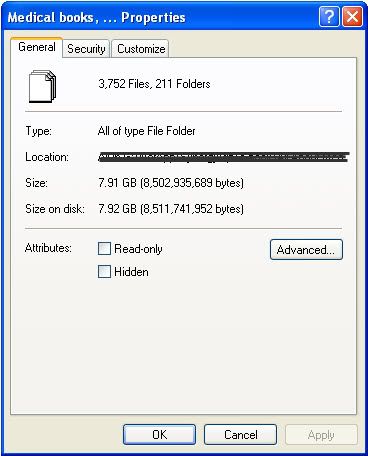Click the Read-only label text
Image resolution: width=368 pixels, height=456 pixels.
(138, 249)
